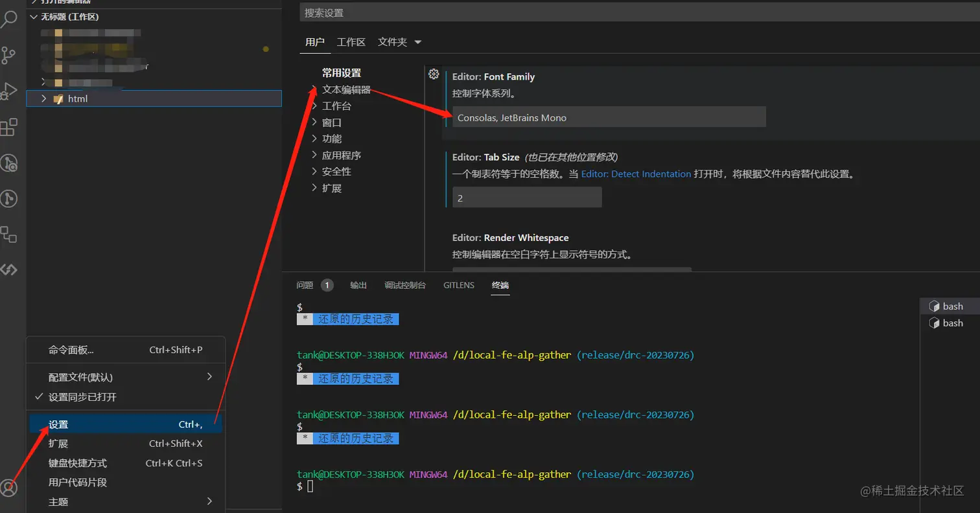
Task: Expand 功能 in the settings tree
Action: pyautogui.click(x=314, y=139)
